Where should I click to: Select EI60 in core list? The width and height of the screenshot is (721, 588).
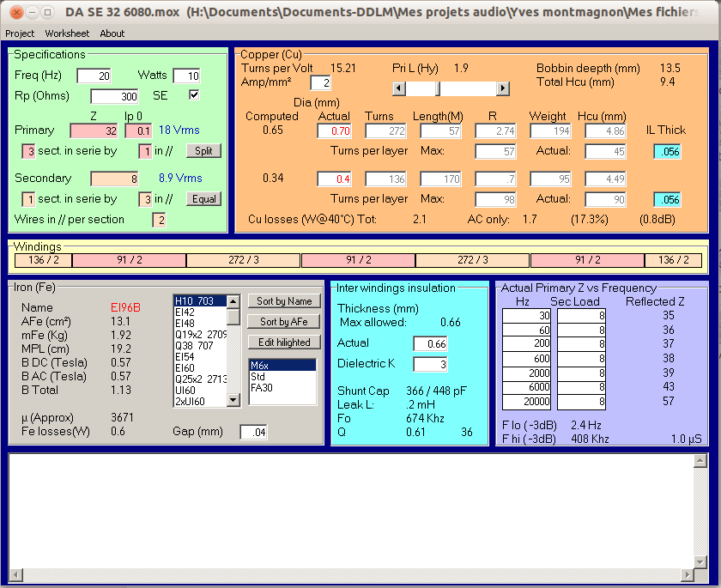point(200,367)
